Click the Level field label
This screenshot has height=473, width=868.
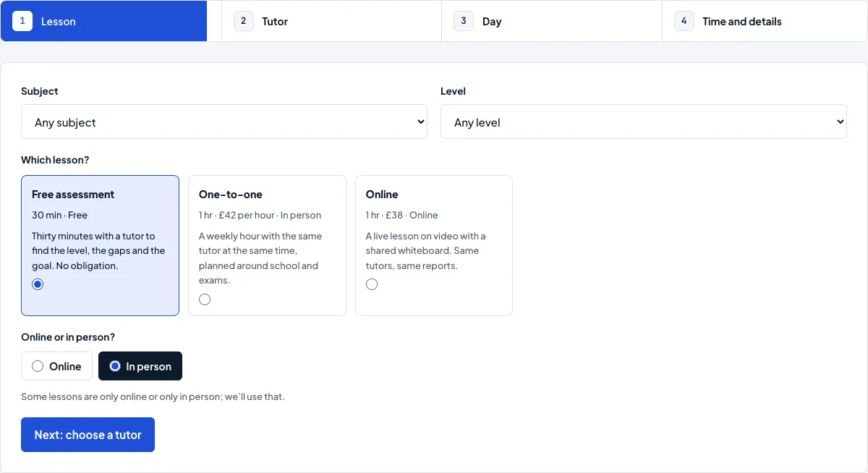[x=453, y=91]
